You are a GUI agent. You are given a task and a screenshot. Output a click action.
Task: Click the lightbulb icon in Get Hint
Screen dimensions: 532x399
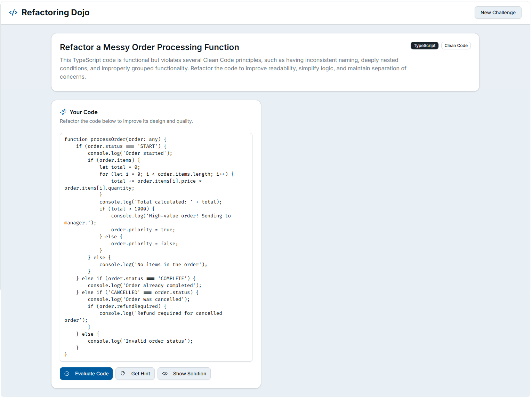123,374
